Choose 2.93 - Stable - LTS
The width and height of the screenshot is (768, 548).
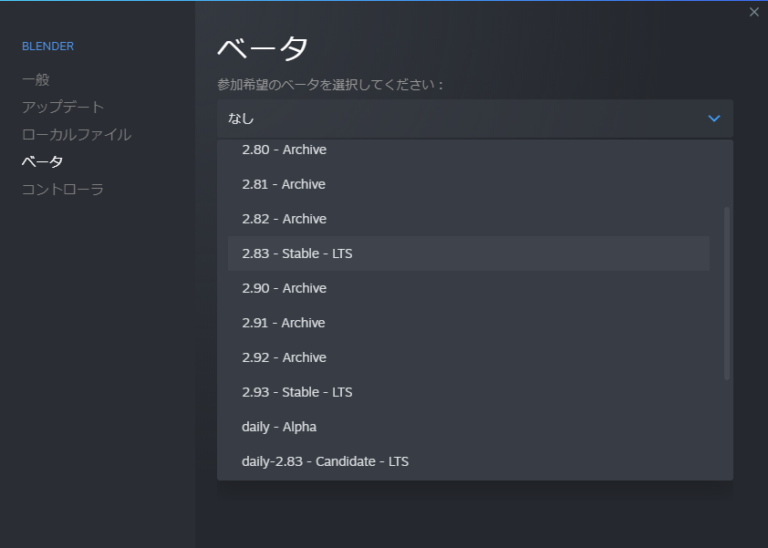pyautogui.click(x=468, y=392)
